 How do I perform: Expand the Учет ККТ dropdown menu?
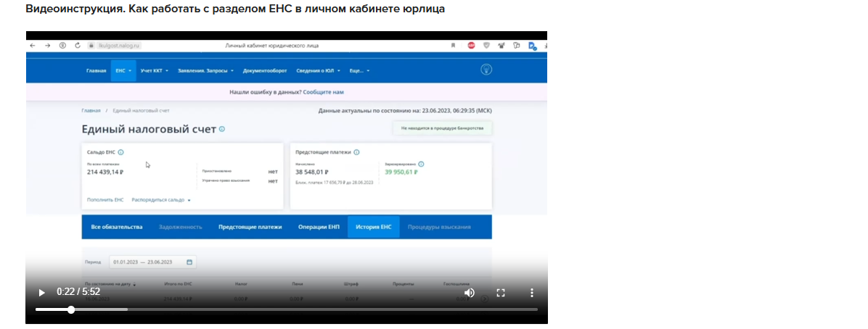point(154,70)
